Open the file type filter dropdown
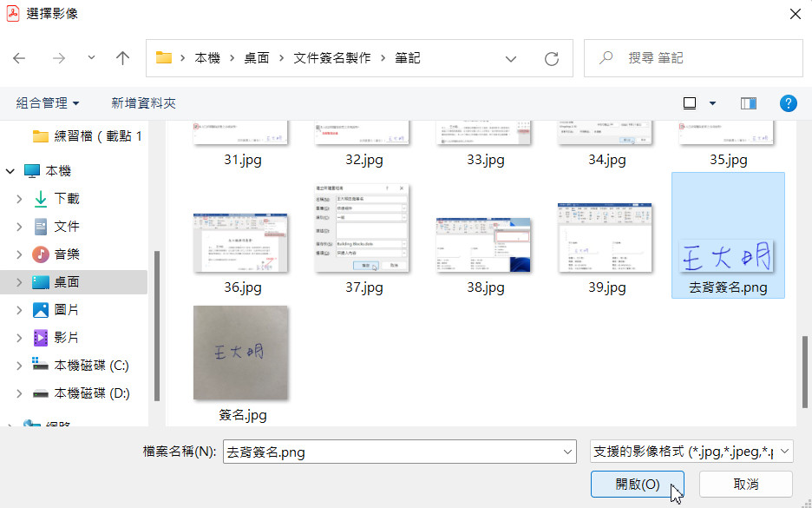The width and height of the screenshot is (812, 508). (x=691, y=452)
